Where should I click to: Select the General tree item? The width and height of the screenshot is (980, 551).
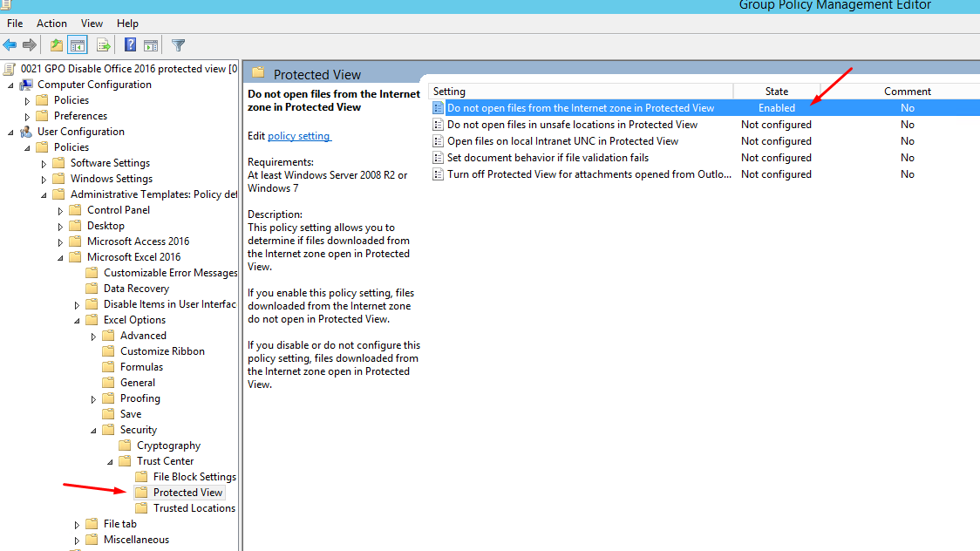138,383
